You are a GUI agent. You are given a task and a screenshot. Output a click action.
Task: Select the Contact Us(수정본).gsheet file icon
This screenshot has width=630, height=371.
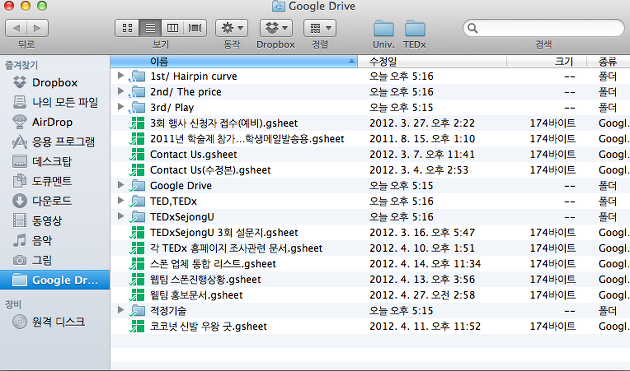pos(137,170)
